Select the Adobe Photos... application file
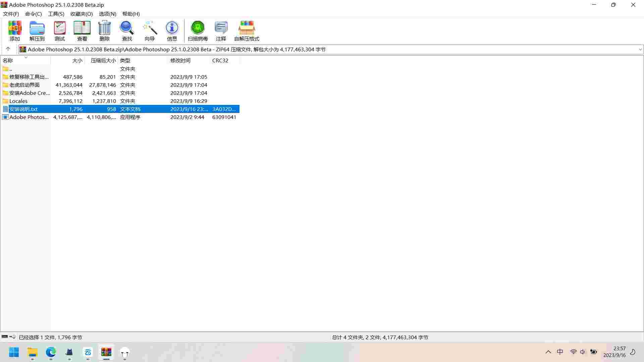 pos(120,117)
